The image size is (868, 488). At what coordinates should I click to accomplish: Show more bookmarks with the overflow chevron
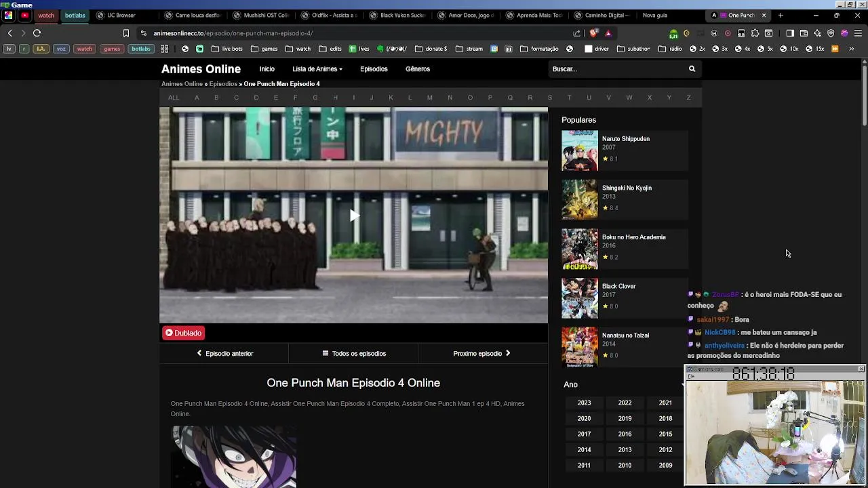pos(851,49)
